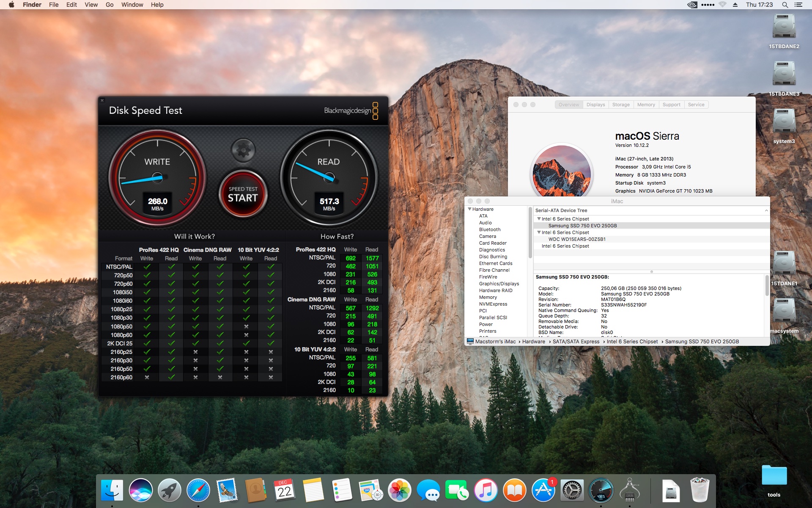Select WDC WD15EARS-00Z5B1 drive entry
Image resolution: width=812 pixels, height=508 pixels.
coord(577,239)
